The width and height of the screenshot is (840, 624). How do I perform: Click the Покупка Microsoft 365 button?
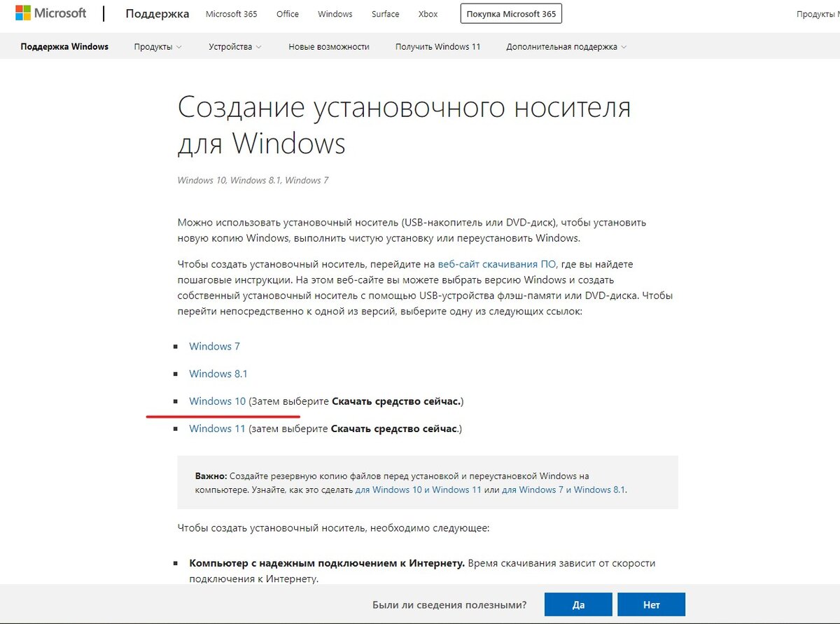coord(511,14)
